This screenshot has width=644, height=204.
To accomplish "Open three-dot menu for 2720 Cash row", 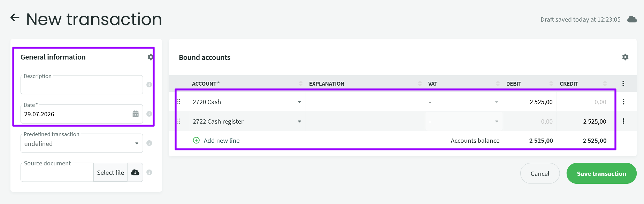I will point(623,102).
